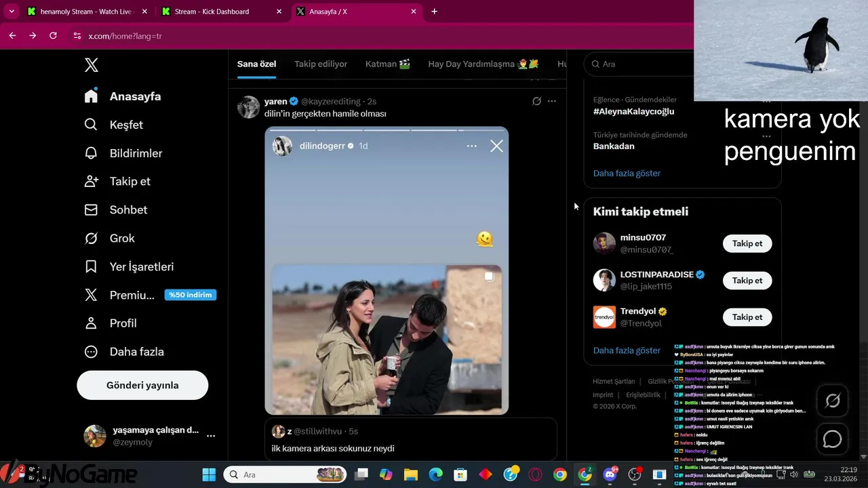Open Copilot from taskbar

pos(385,474)
